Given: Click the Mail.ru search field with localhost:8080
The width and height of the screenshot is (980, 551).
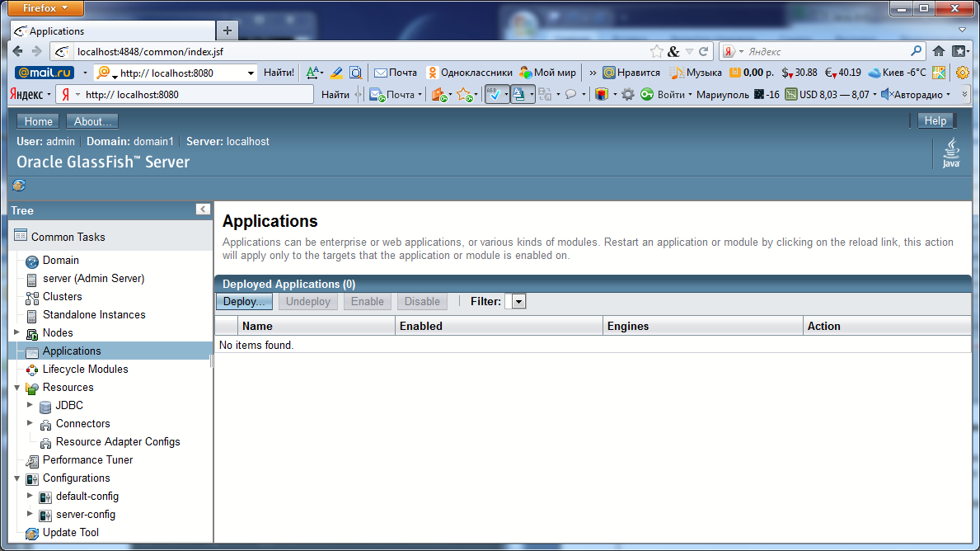Looking at the screenshot, I should [175, 73].
